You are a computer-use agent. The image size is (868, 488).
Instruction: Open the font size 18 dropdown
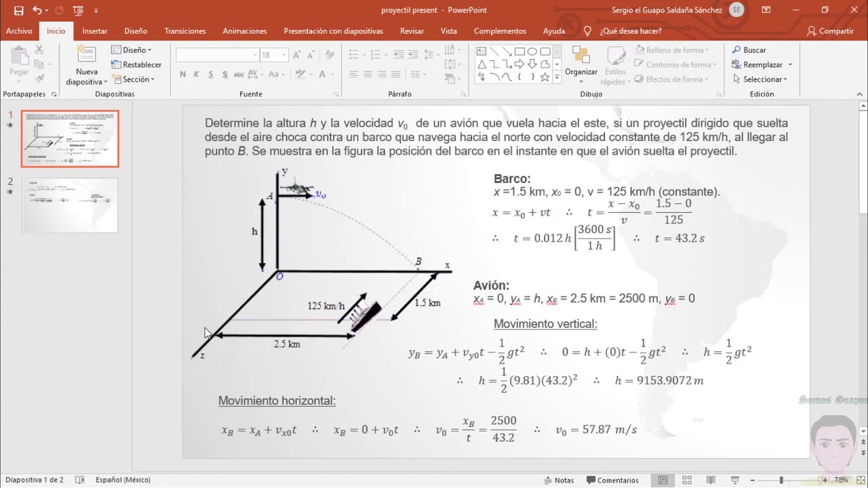(x=285, y=55)
